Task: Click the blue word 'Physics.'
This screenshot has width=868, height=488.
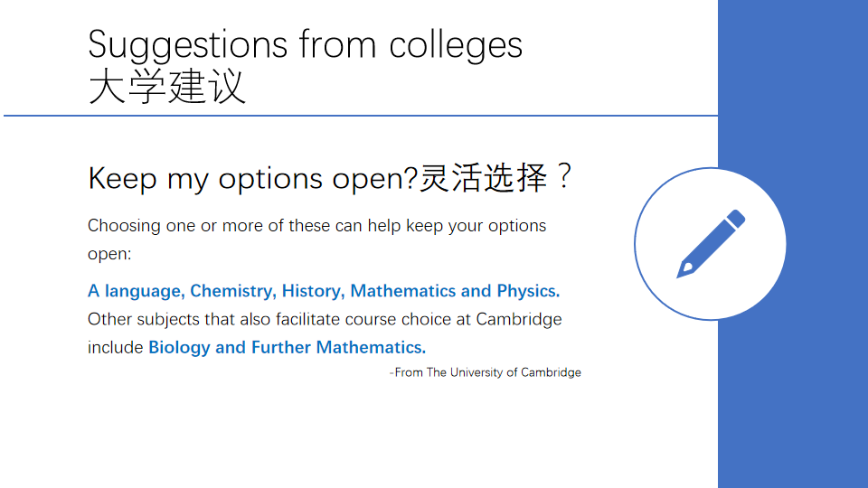Action: tap(528, 291)
